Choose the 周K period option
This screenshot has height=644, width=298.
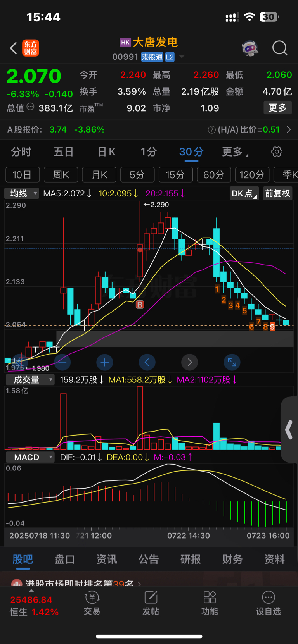pos(61,175)
